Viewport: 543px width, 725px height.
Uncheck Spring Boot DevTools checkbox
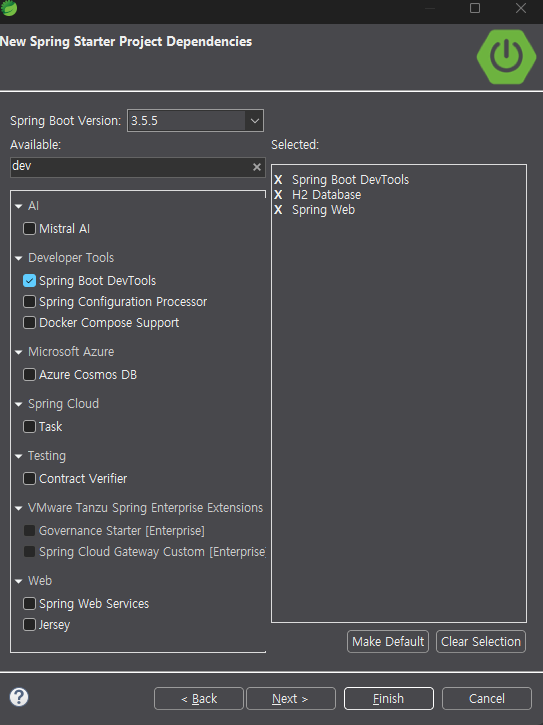(29, 281)
